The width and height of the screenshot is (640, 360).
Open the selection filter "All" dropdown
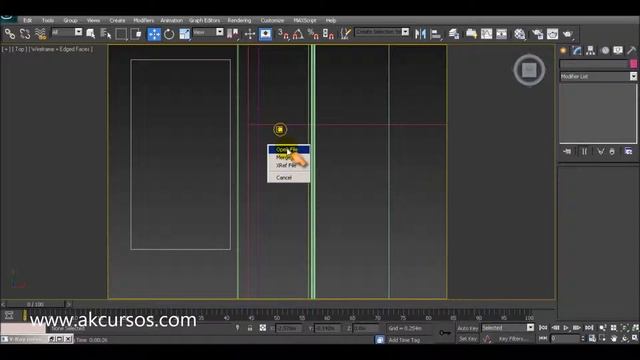[67, 32]
